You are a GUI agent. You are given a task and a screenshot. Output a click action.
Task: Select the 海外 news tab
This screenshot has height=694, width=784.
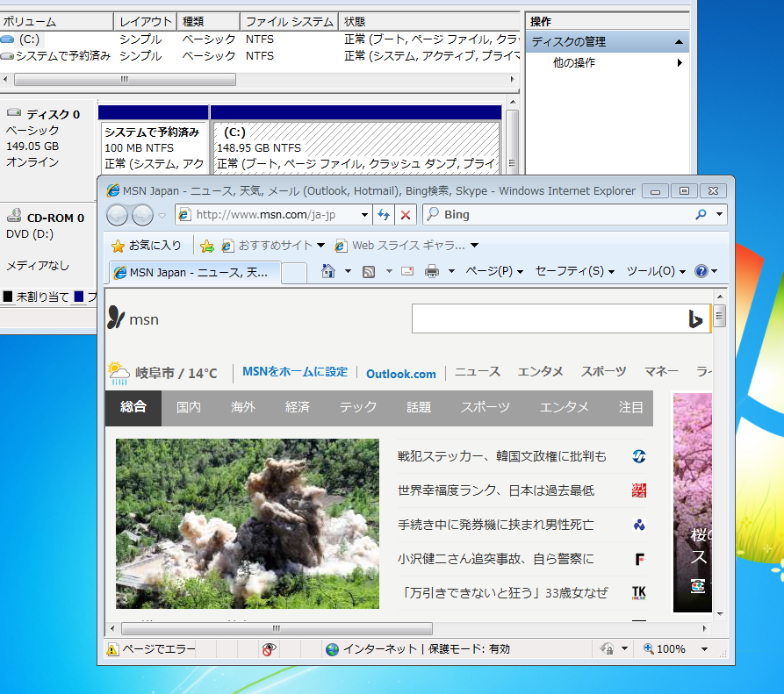pyautogui.click(x=243, y=408)
